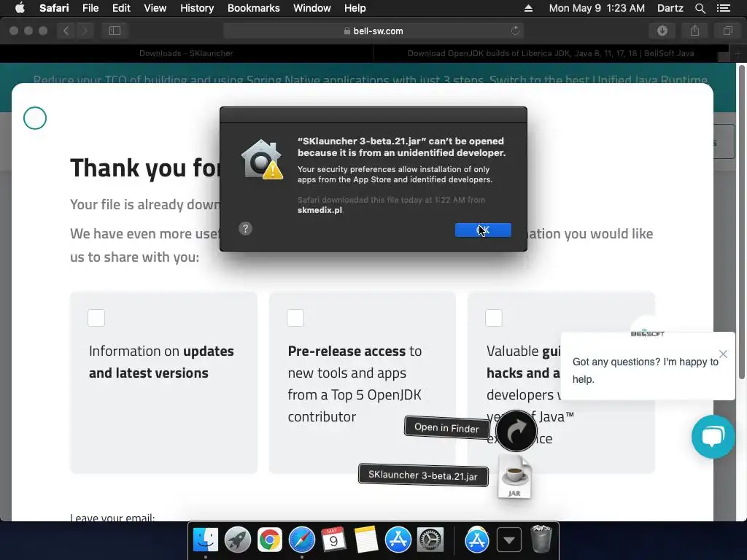
Task: Open the help question mark in dialog
Action: coord(245,228)
